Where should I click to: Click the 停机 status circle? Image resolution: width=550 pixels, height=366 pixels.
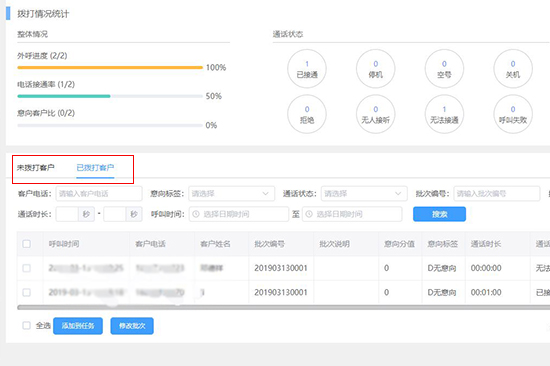click(x=376, y=69)
